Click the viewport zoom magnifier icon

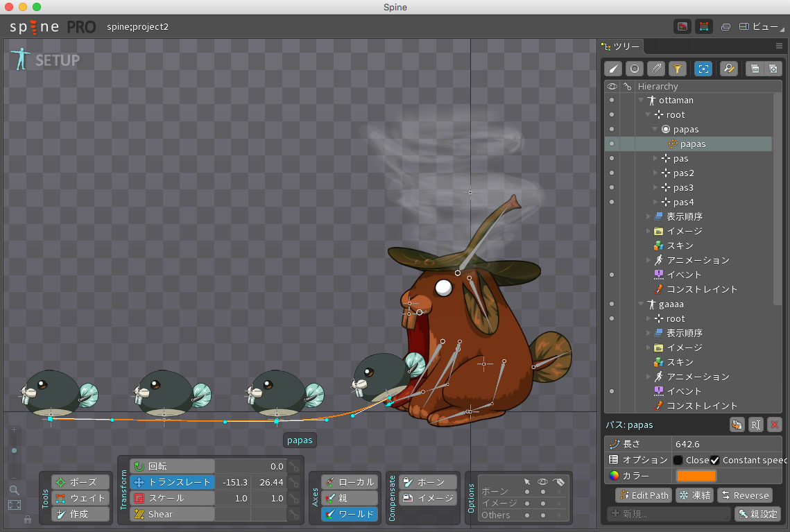(x=14, y=490)
